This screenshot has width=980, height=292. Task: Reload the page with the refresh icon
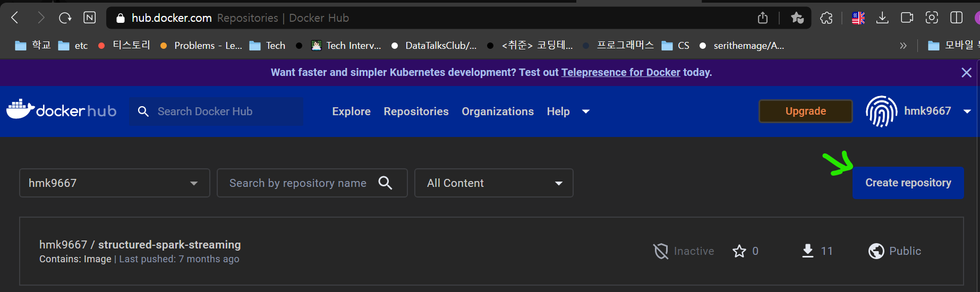click(x=65, y=18)
